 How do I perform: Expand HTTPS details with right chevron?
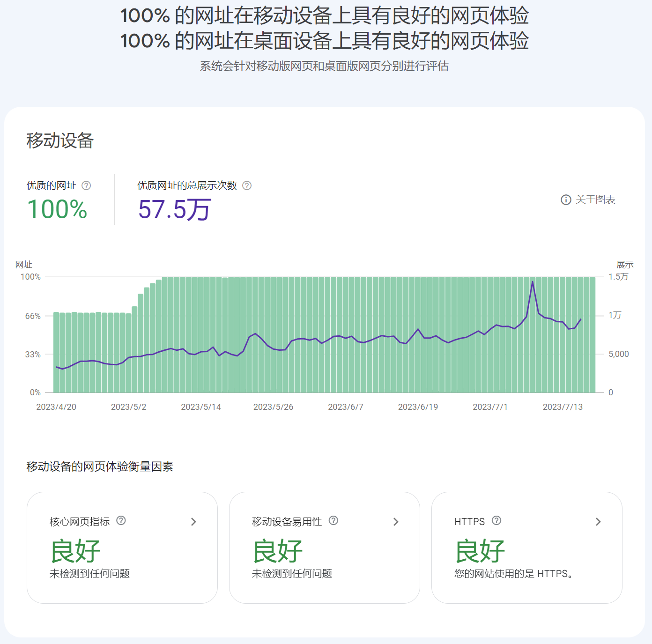[x=598, y=522]
